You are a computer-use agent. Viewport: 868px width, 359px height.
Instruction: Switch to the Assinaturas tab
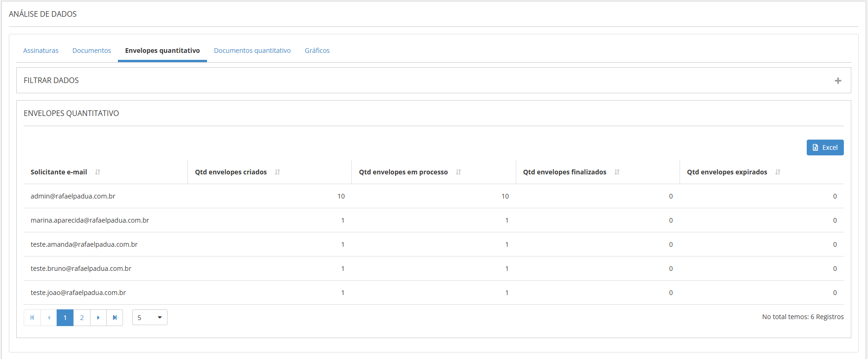[41, 51]
